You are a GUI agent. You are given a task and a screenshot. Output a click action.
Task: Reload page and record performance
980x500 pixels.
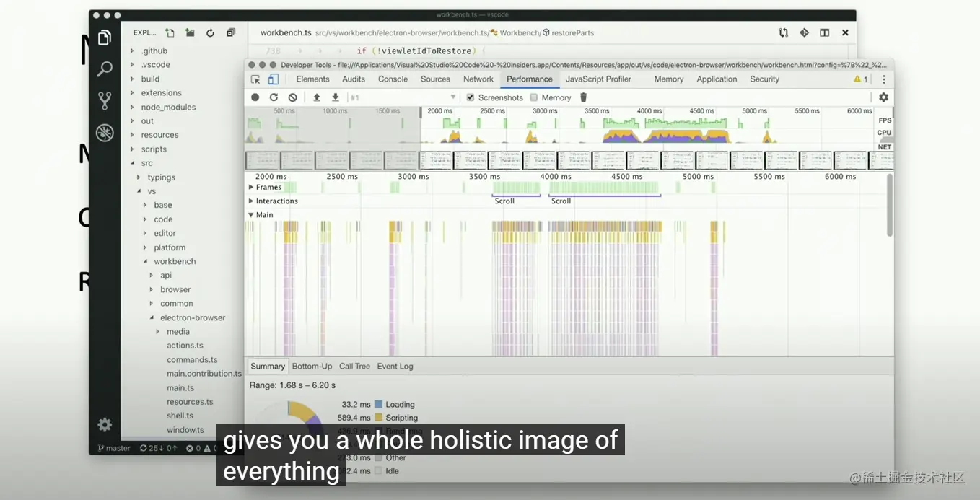tap(274, 97)
